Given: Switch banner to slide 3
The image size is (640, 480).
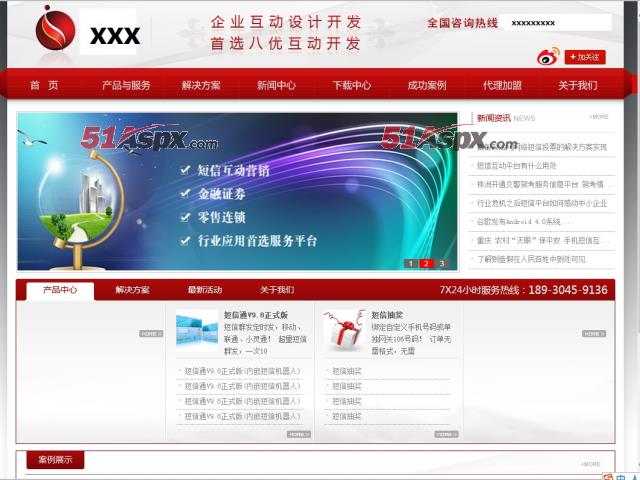Looking at the screenshot, I should coord(442,263).
